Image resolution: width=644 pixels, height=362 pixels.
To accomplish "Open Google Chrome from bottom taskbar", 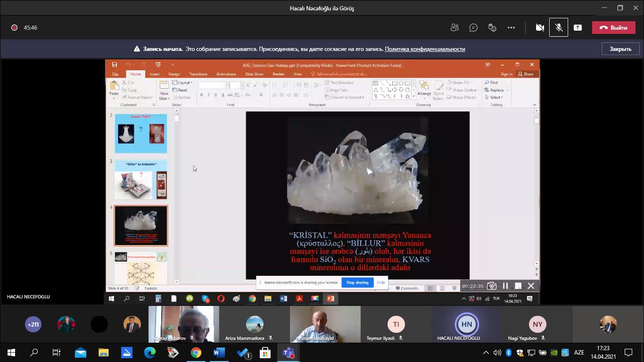I will (x=196, y=352).
